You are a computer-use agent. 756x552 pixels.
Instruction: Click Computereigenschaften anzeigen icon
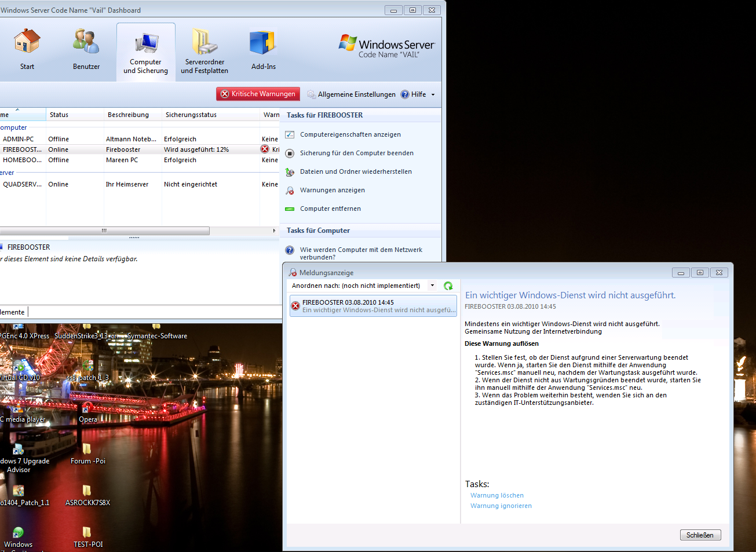290,134
